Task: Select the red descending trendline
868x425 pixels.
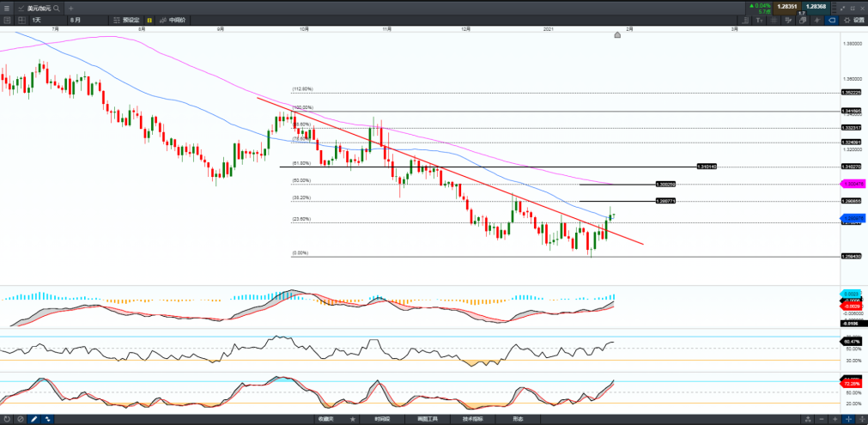Action: (450, 171)
